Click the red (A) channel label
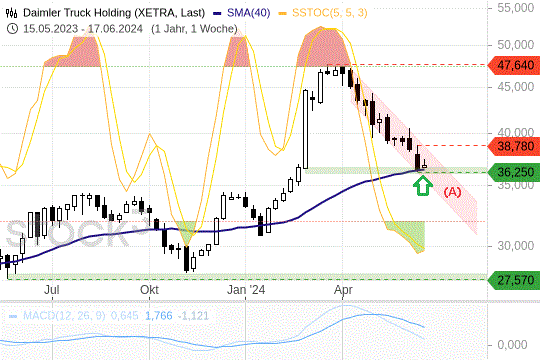Image resolution: width=540 pixels, height=360 pixels. (452, 192)
